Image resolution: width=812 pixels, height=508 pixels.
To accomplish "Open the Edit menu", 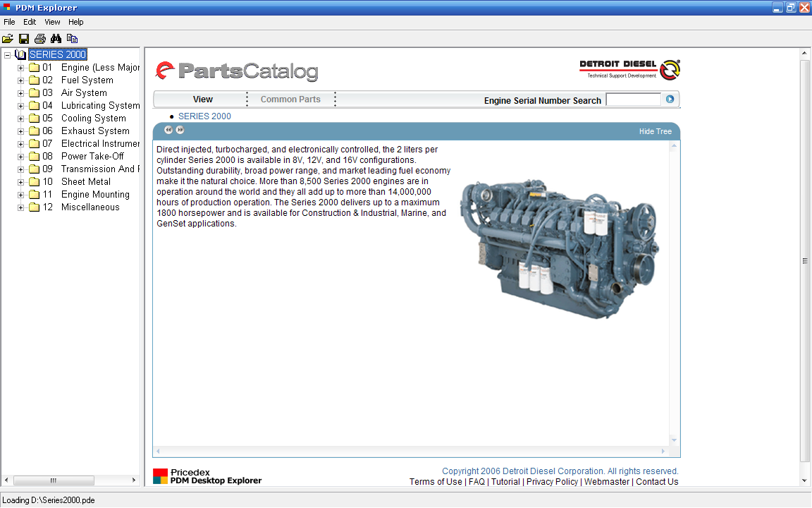I will point(30,22).
